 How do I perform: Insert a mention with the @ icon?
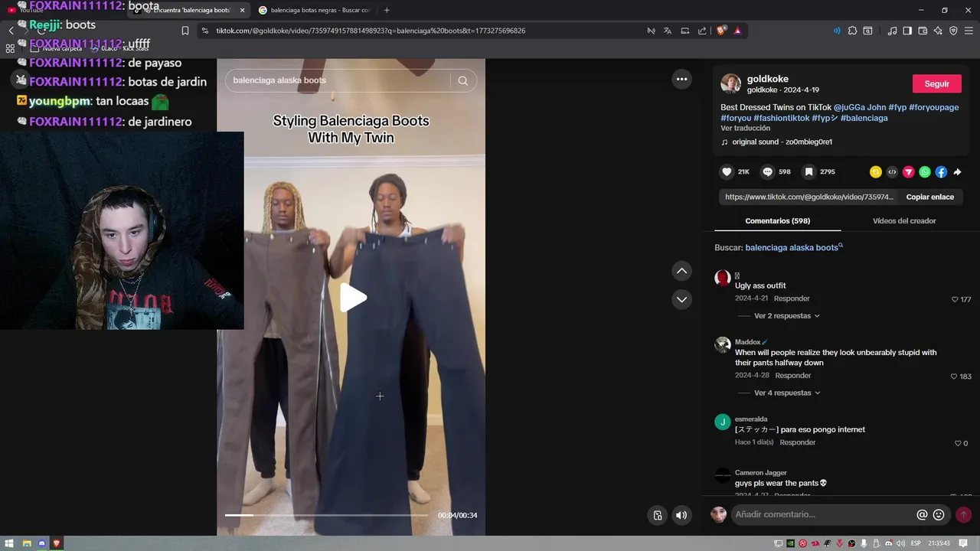(922, 515)
